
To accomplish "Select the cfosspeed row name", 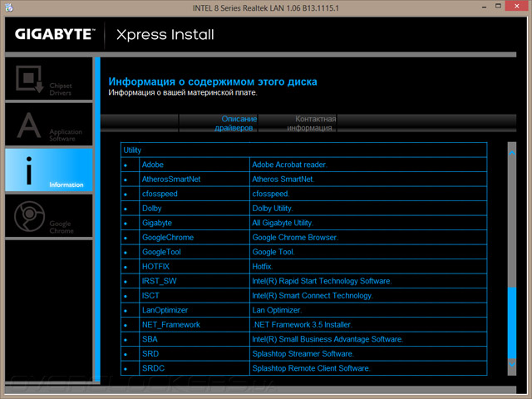I will (160, 194).
